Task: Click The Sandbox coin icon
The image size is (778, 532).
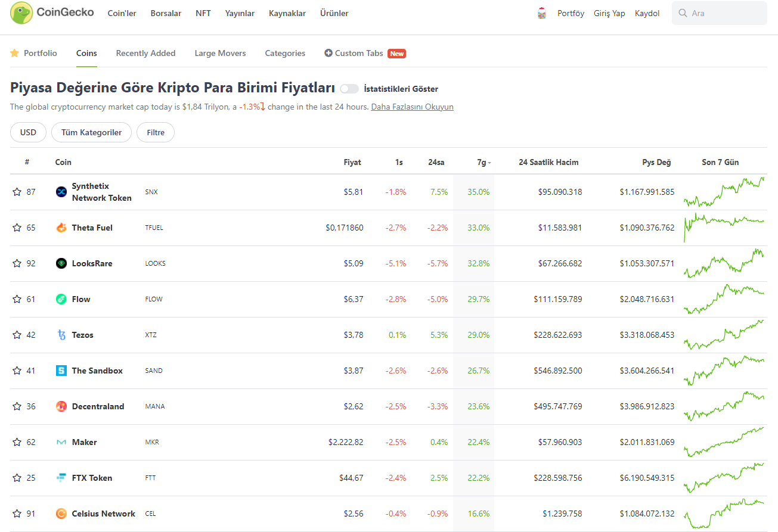Action: tap(61, 371)
